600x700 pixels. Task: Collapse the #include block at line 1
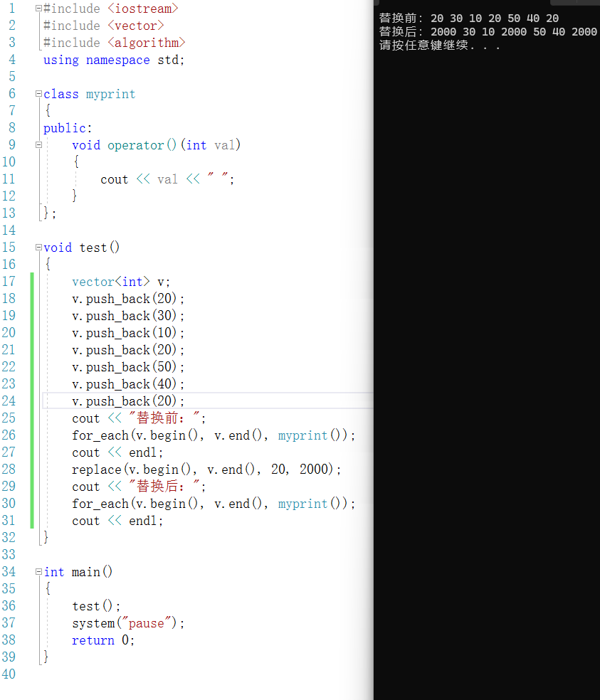[x=38, y=9]
